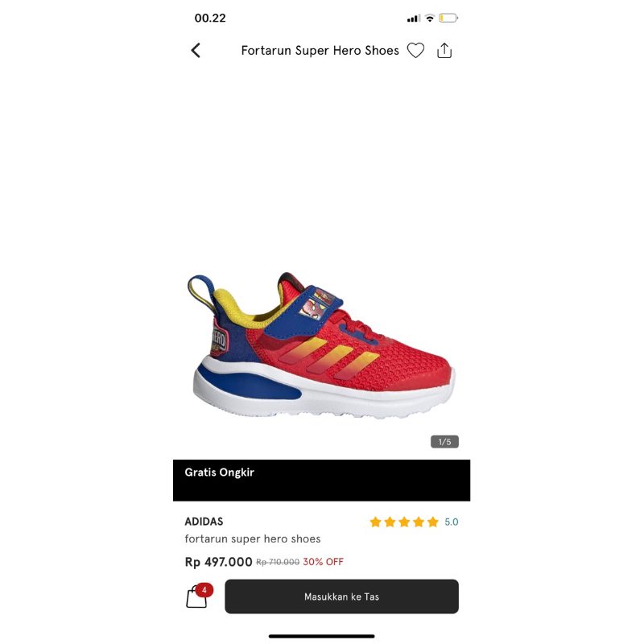
Task: Tap the battery icon in status bar
Action: [448, 18]
